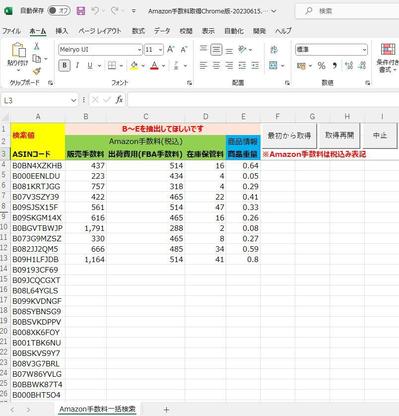Click the 中止 button
Image resolution: width=399 pixels, height=416 pixels.
coord(380,135)
